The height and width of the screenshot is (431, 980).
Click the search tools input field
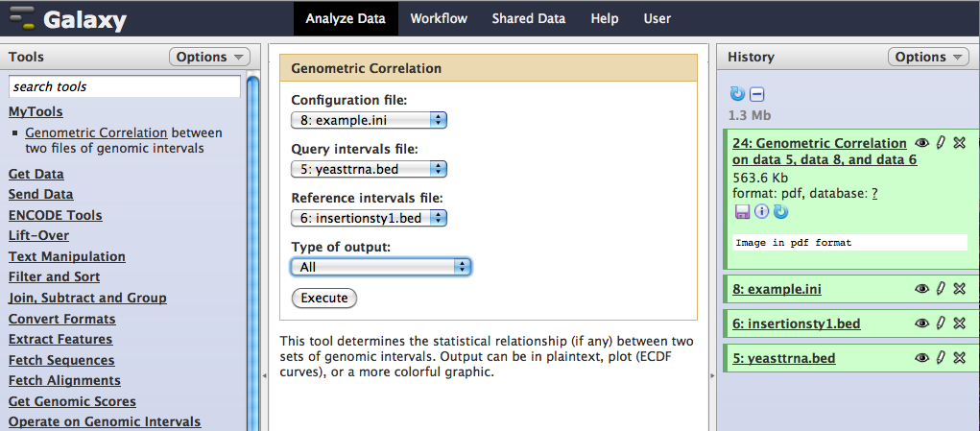click(x=125, y=86)
